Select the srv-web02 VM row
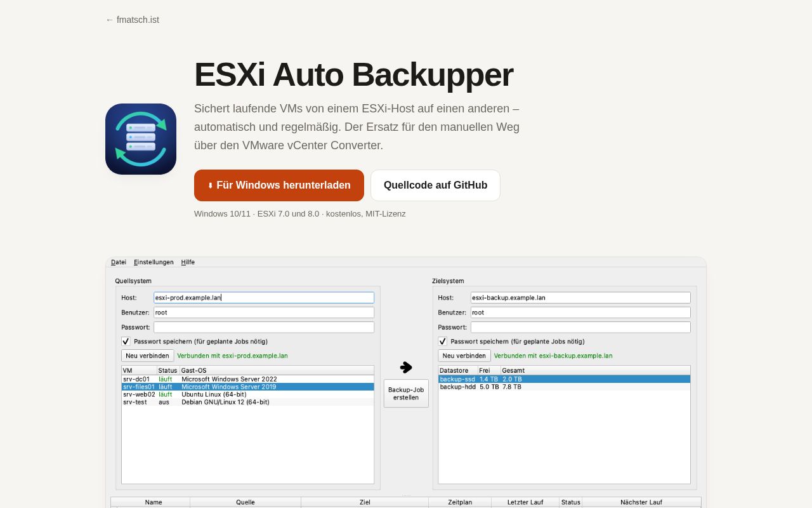 [x=247, y=394]
